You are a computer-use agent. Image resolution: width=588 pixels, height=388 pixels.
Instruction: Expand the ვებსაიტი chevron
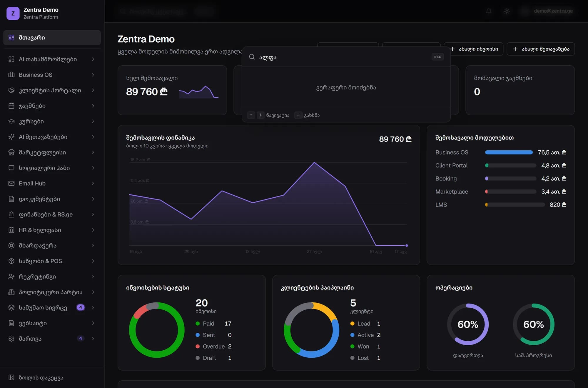[x=93, y=323]
